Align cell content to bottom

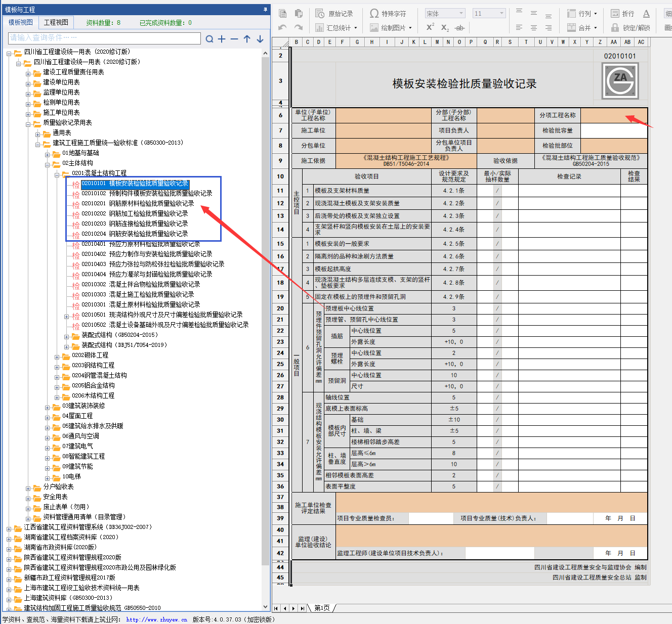point(549,16)
